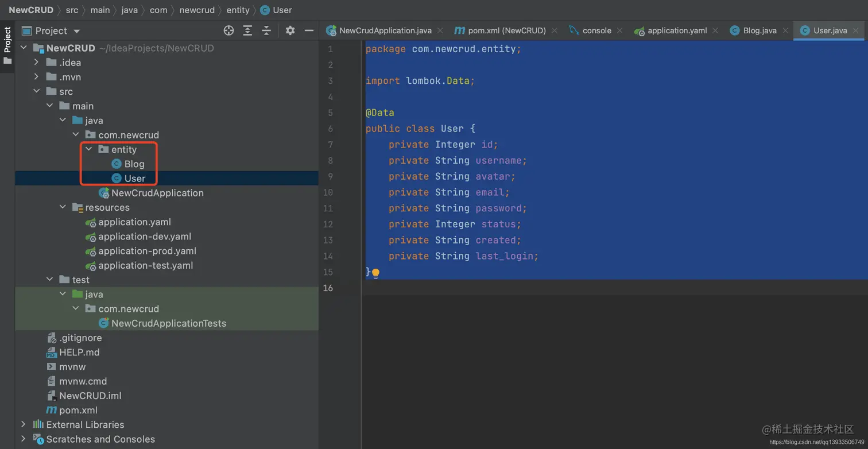Click the application-dev.yaml Spring config icon
868x449 pixels.
[91, 237]
